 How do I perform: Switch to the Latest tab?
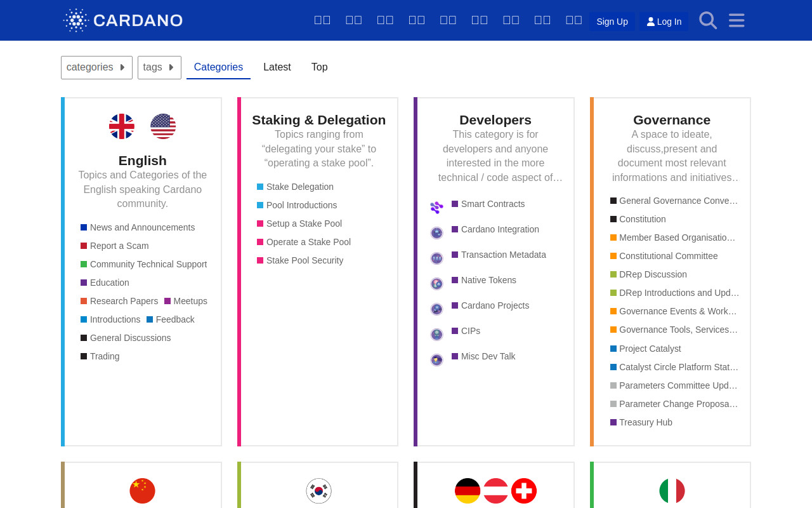pyautogui.click(x=277, y=67)
